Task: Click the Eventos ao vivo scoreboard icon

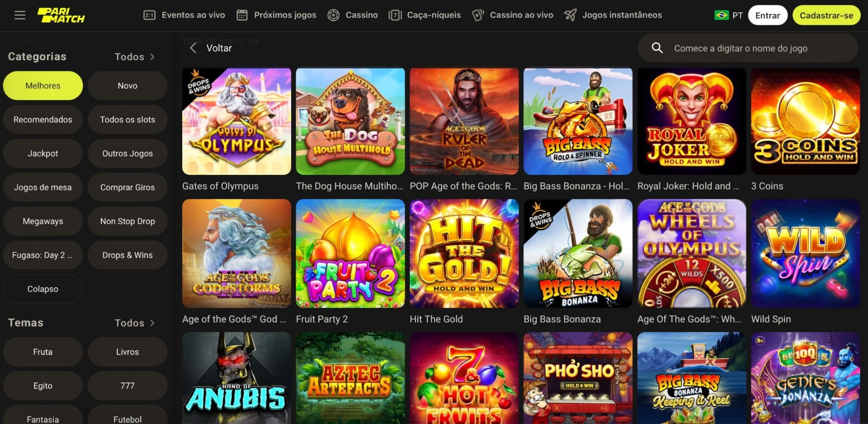Action: click(x=149, y=15)
